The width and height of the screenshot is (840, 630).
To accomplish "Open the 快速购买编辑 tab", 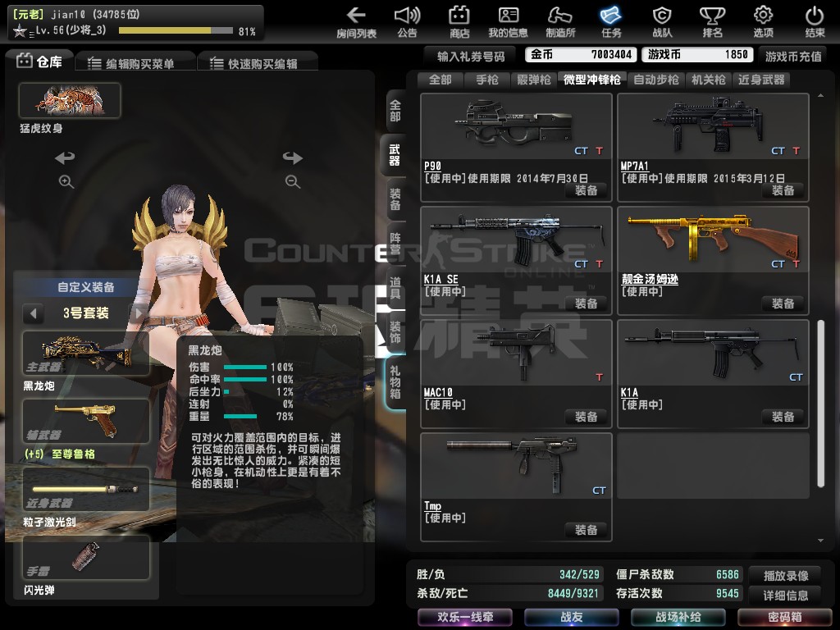I will tap(258, 63).
